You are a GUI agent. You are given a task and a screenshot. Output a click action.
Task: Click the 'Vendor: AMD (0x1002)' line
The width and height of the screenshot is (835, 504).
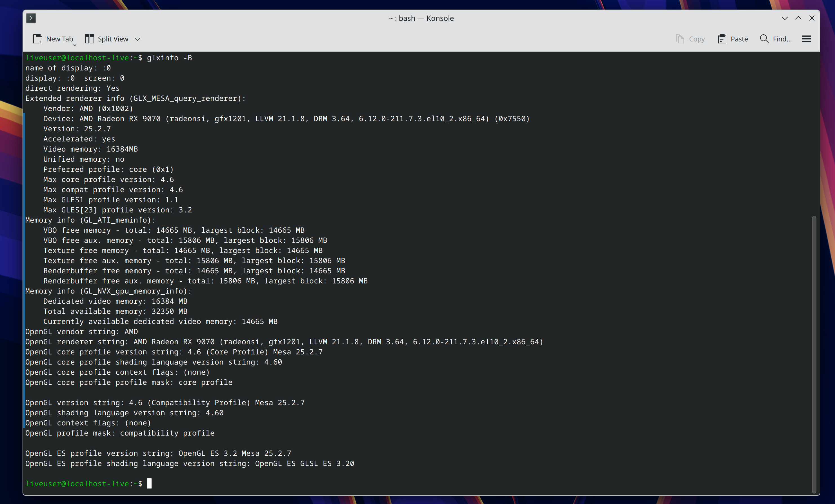point(88,108)
